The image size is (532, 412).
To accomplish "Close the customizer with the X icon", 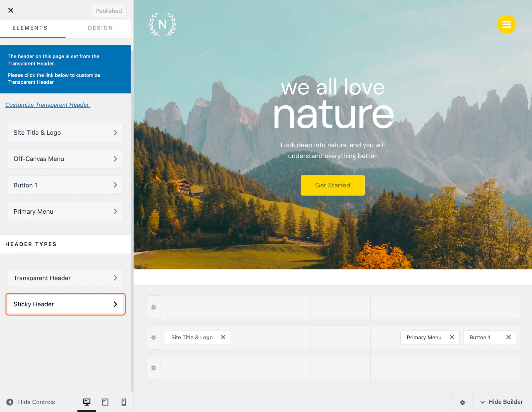I will (11, 10).
